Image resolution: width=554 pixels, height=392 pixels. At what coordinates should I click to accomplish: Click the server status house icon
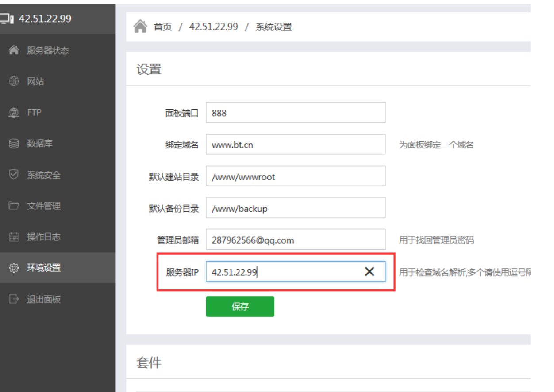14,50
